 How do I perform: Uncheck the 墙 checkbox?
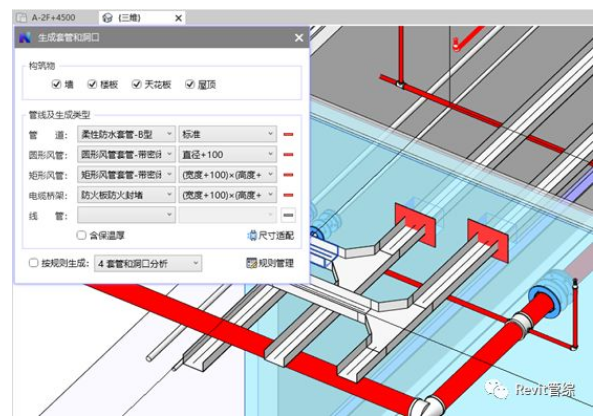pyautogui.click(x=56, y=84)
